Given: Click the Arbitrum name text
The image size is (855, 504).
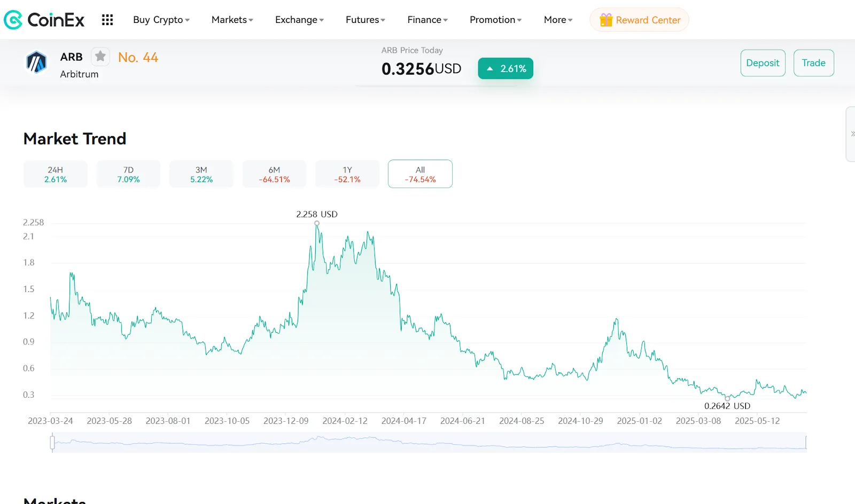Looking at the screenshot, I should [79, 74].
